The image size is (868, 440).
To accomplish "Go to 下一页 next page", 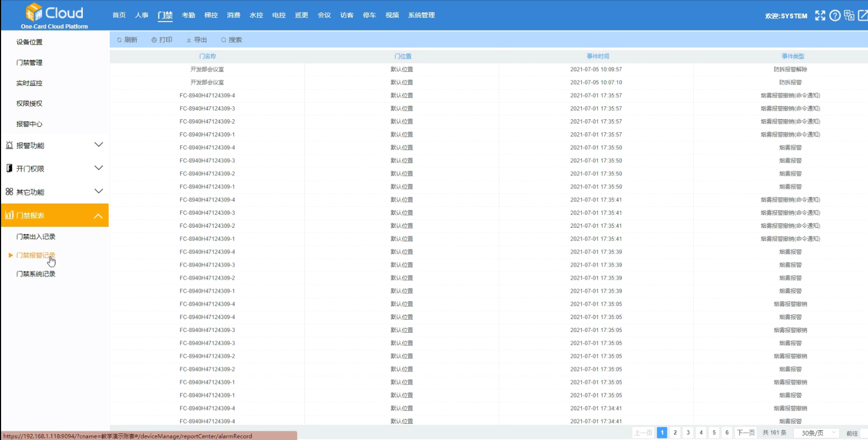I will click(x=745, y=433).
